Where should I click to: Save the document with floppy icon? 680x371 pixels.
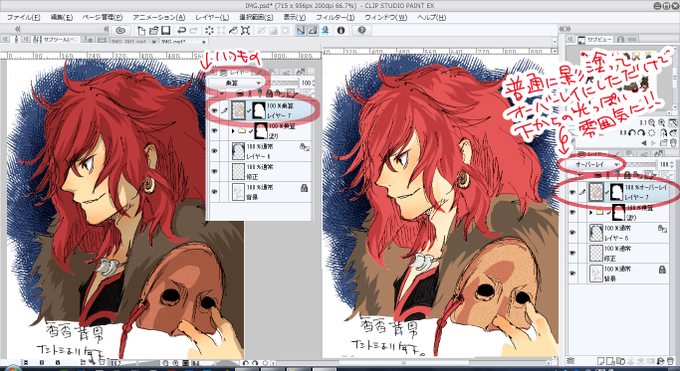coord(165,30)
